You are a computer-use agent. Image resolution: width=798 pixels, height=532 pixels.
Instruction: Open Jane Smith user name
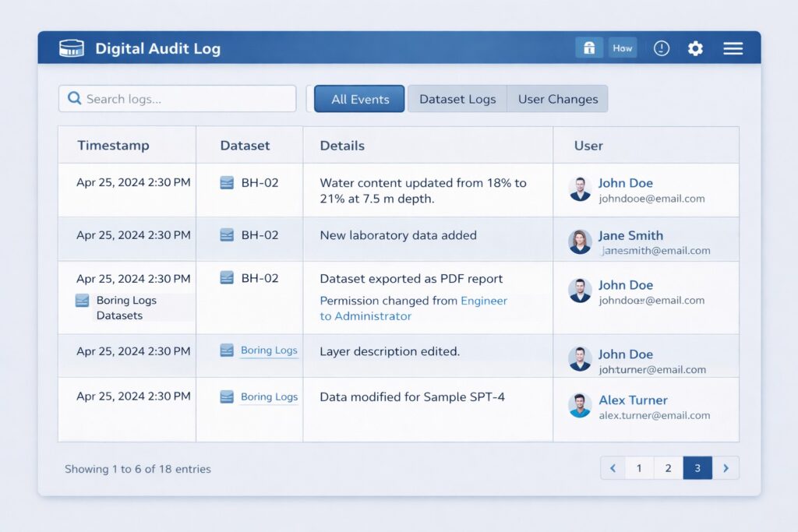point(630,235)
